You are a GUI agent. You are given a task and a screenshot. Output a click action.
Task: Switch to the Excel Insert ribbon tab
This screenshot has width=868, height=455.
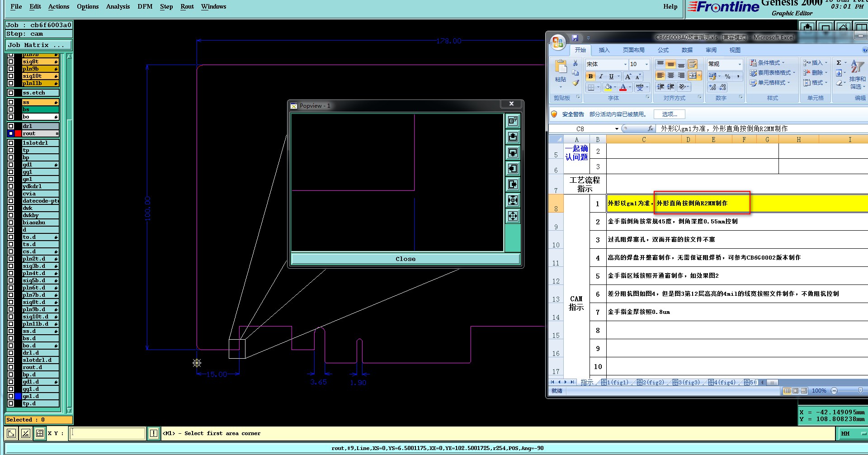point(604,50)
